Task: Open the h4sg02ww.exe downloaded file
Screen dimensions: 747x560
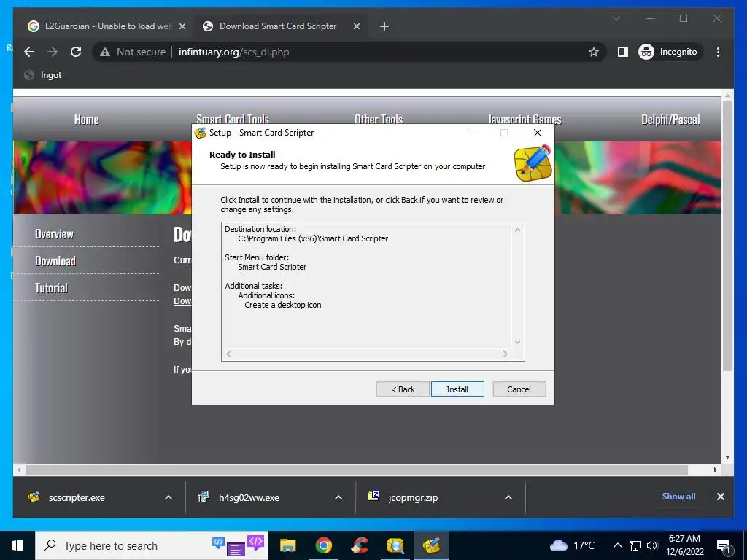Action: click(249, 497)
